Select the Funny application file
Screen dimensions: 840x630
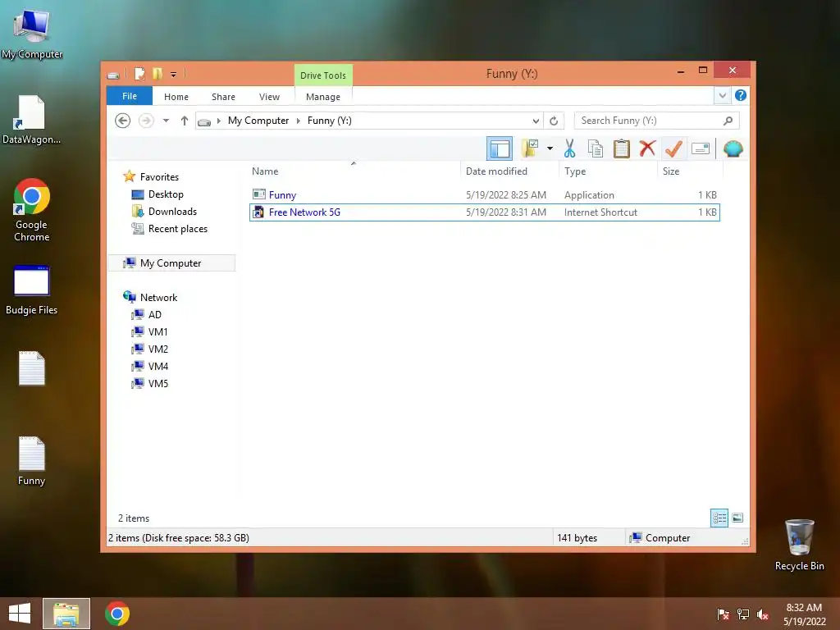484,195
